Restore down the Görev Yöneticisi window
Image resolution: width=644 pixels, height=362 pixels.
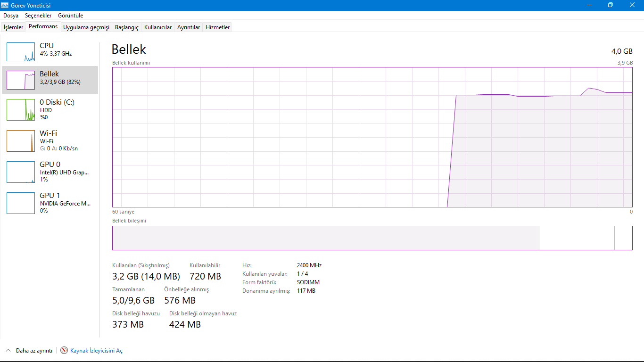(x=611, y=5)
